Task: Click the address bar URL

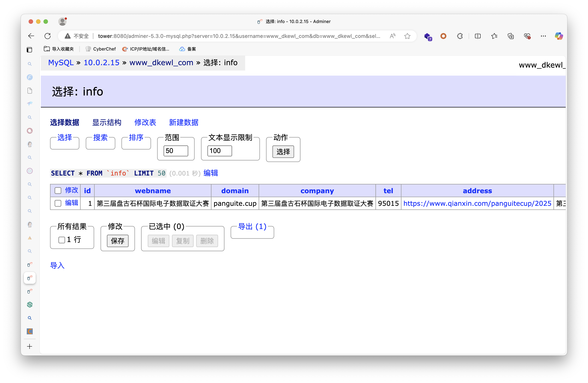Action: [239, 36]
